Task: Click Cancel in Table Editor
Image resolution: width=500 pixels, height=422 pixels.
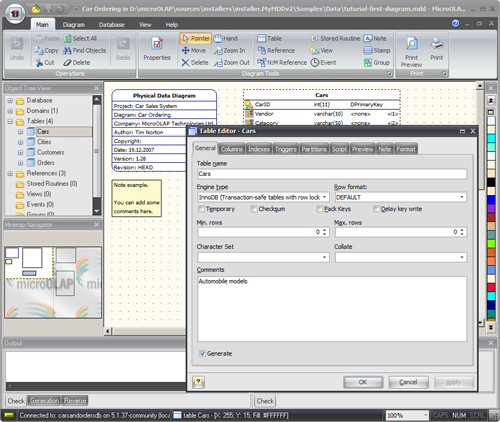Action: [408, 382]
